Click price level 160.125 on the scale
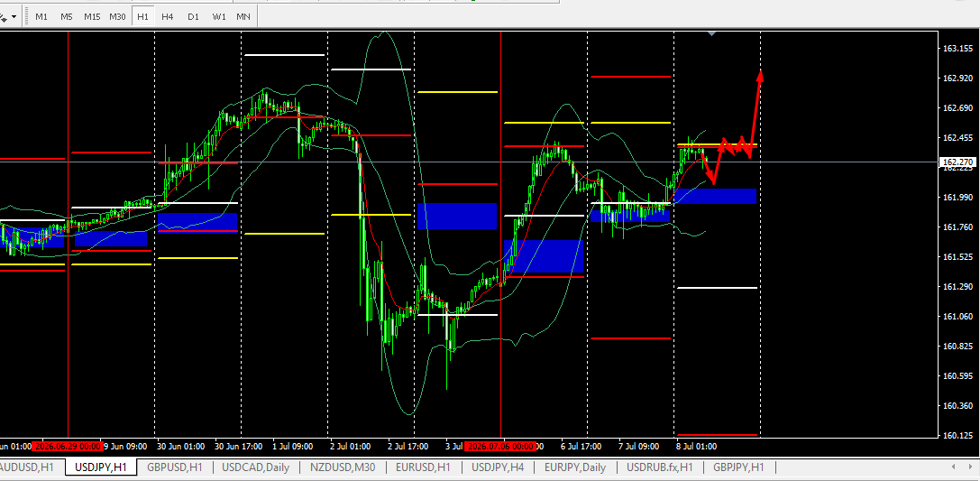The image size is (980, 481). 957,435
